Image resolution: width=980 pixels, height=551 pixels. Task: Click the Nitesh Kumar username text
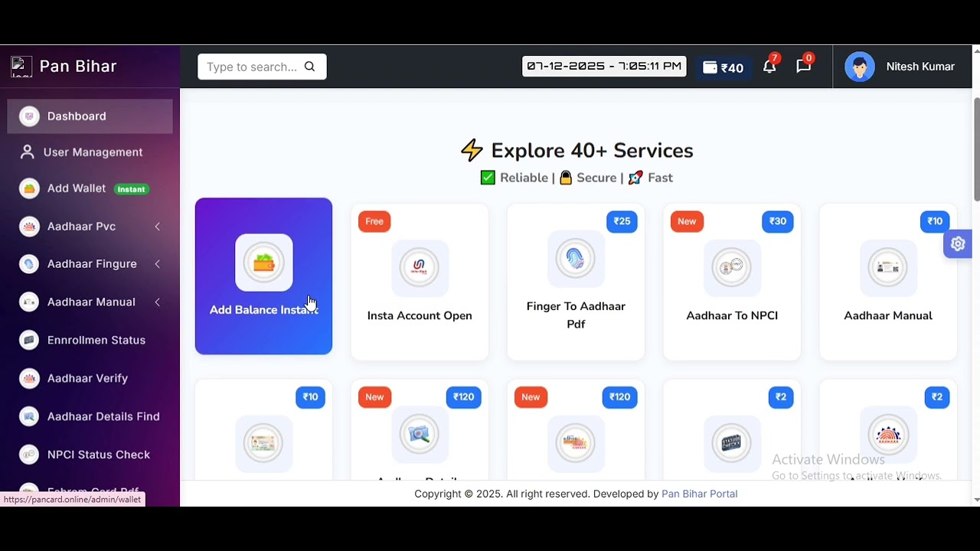(x=920, y=67)
